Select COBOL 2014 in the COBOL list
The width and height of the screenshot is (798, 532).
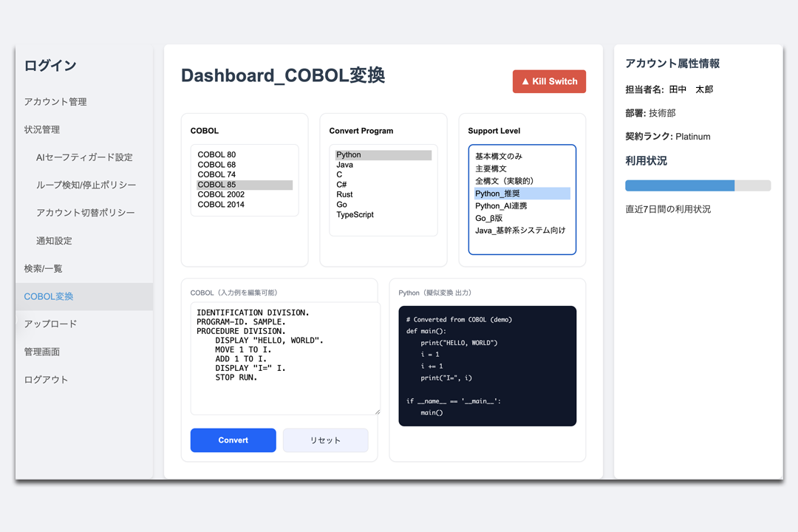245,205
